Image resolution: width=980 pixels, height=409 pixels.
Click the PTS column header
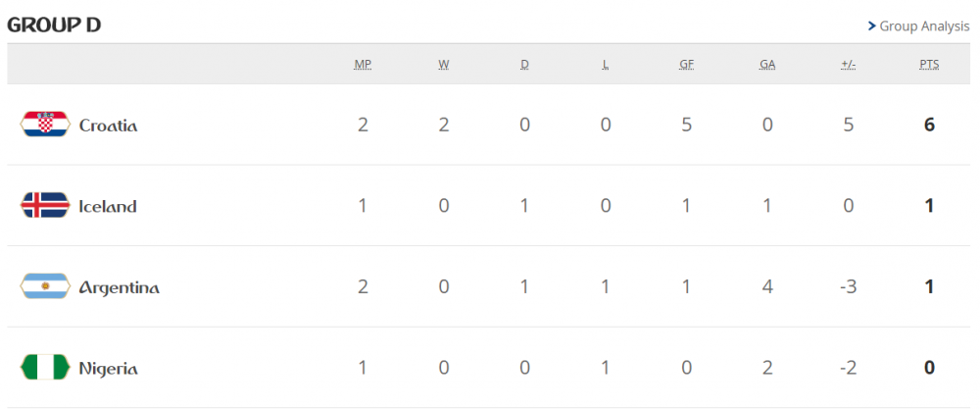[x=929, y=65]
